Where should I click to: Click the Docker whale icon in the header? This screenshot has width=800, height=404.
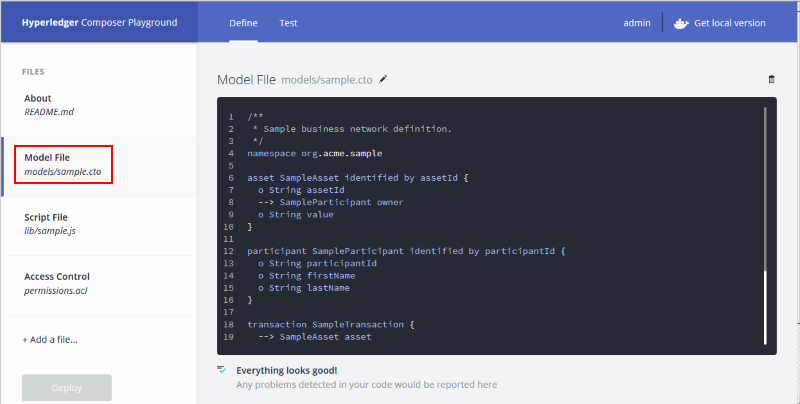681,23
